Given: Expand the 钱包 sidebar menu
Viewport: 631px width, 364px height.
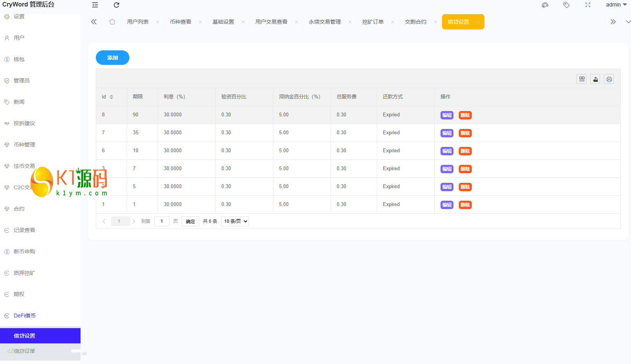Looking at the screenshot, I should (40, 59).
